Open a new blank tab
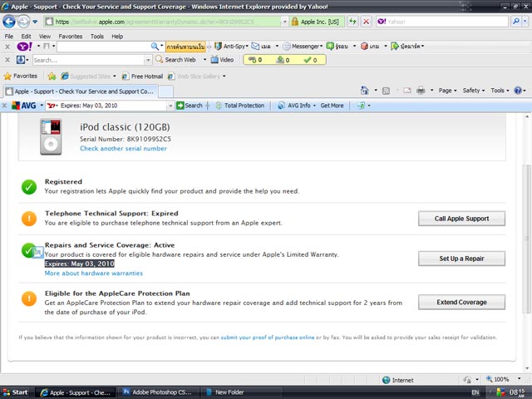Screen dimensions: 532x399 166,91
